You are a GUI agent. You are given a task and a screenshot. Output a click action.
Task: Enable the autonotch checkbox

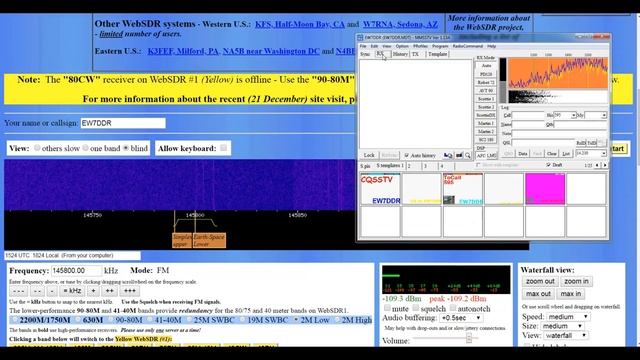tap(453, 308)
